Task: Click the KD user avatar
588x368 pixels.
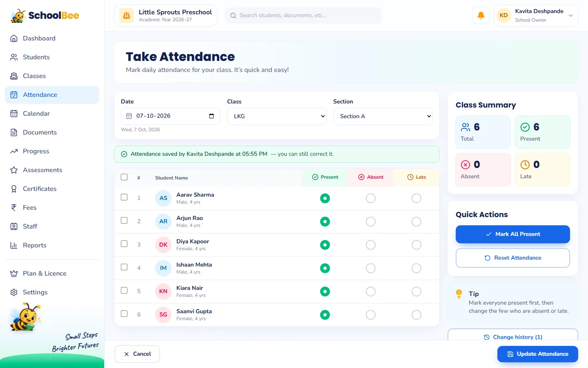Action: [x=504, y=16]
